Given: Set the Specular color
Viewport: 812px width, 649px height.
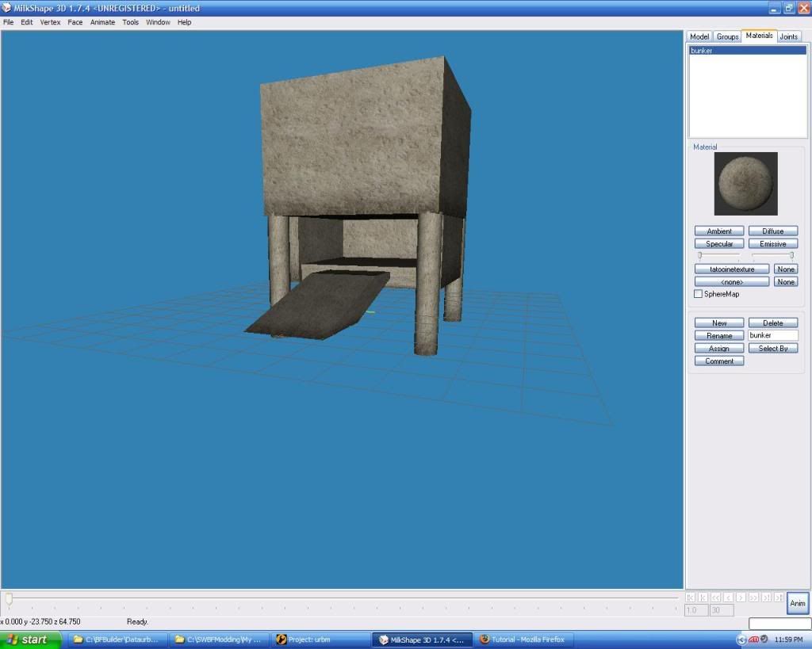Looking at the screenshot, I should point(719,244).
